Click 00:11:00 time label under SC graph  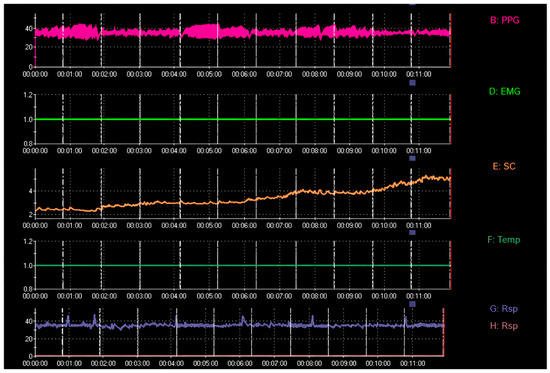(418, 226)
